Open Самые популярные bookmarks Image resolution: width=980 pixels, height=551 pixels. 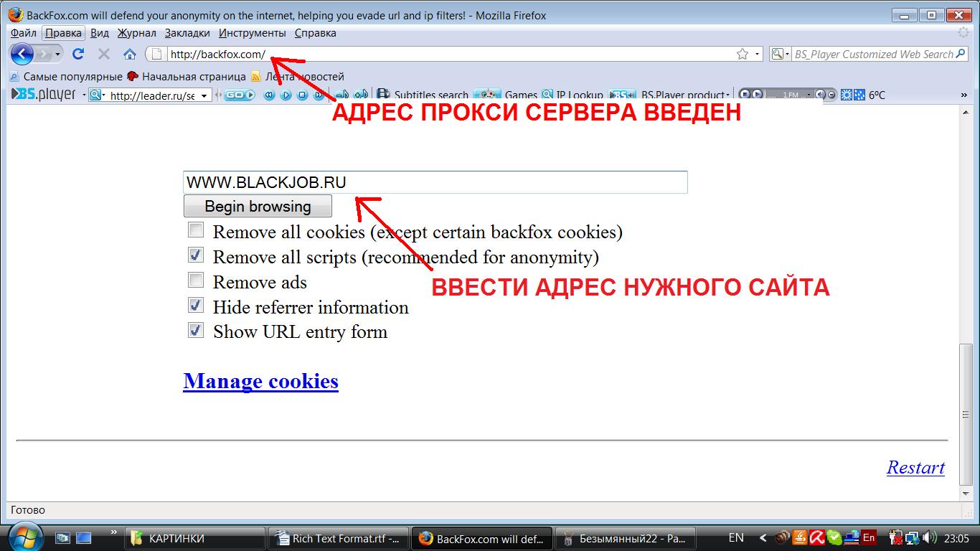pyautogui.click(x=66, y=76)
